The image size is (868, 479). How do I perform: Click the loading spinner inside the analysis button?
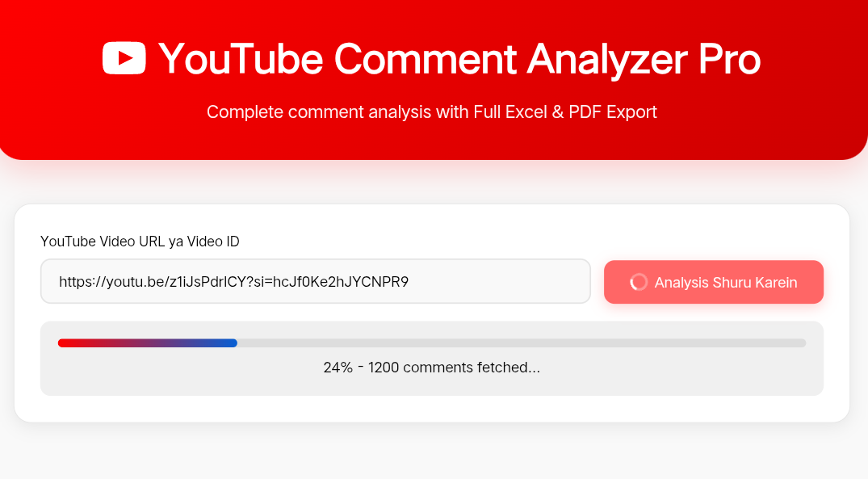tap(638, 282)
